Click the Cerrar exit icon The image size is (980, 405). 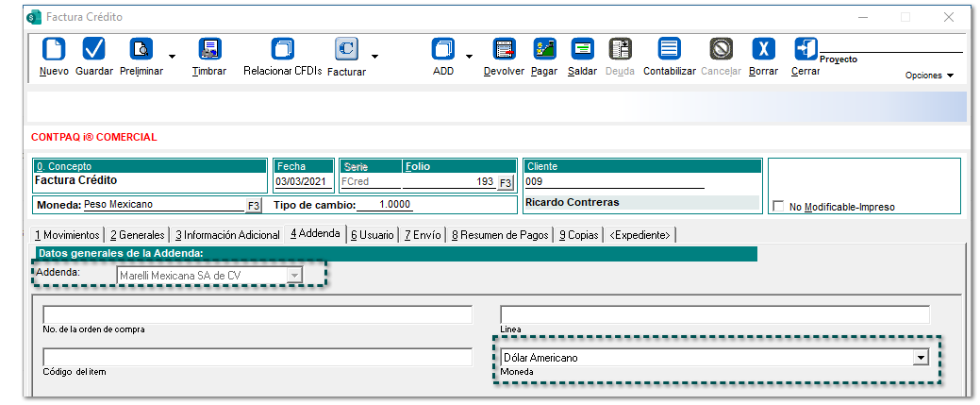(x=806, y=49)
